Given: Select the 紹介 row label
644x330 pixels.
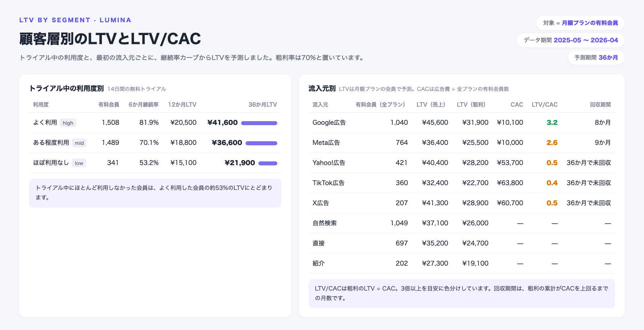Looking at the screenshot, I should [x=319, y=263].
